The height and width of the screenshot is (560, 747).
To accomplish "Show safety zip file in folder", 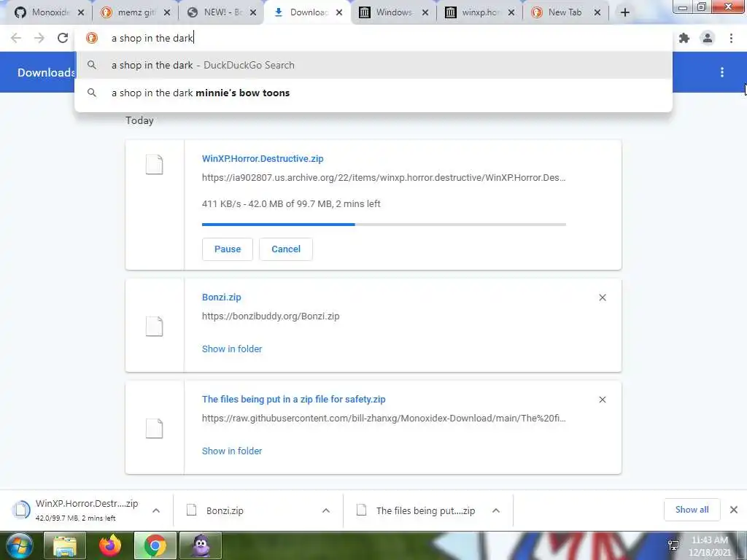I will (232, 451).
